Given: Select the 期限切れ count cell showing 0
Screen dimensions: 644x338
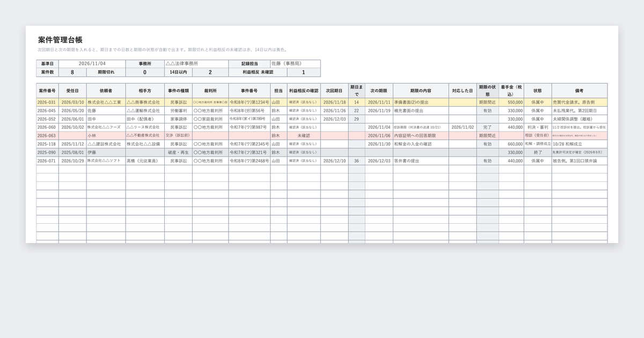Looking at the screenshot, I should tap(144, 72).
